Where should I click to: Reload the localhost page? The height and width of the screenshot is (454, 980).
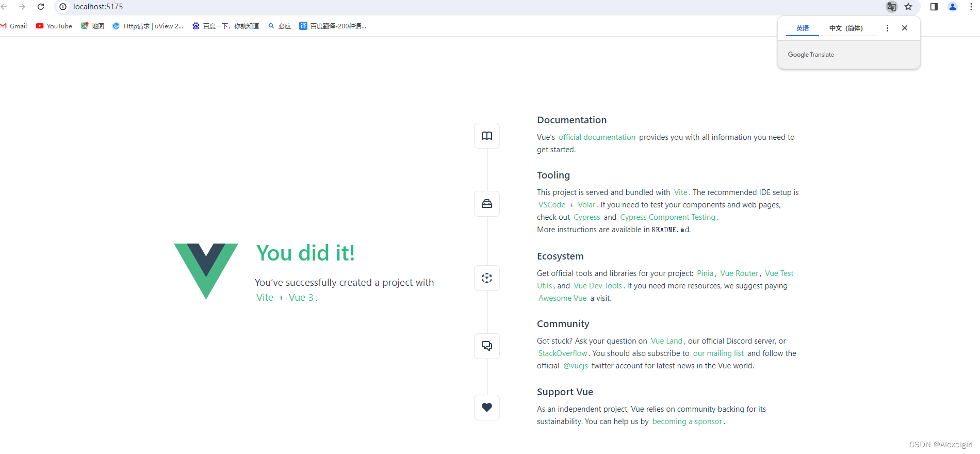pyautogui.click(x=41, y=7)
